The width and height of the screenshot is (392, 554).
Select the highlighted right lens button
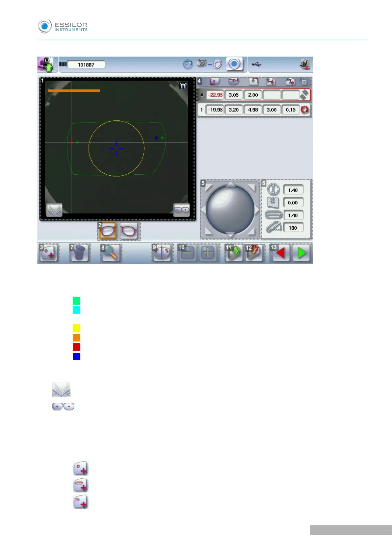tap(108, 231)
